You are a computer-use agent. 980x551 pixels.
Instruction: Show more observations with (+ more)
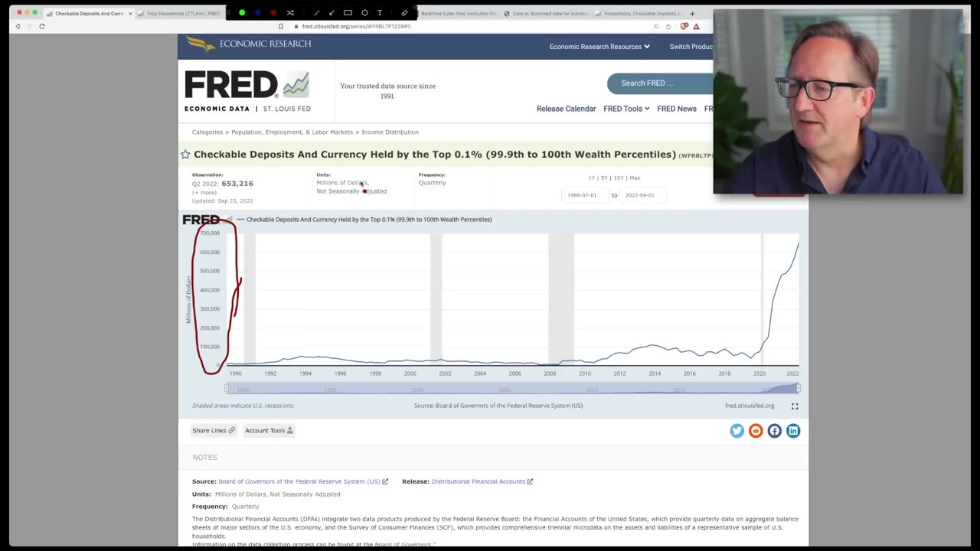click(x=204, y=193)
